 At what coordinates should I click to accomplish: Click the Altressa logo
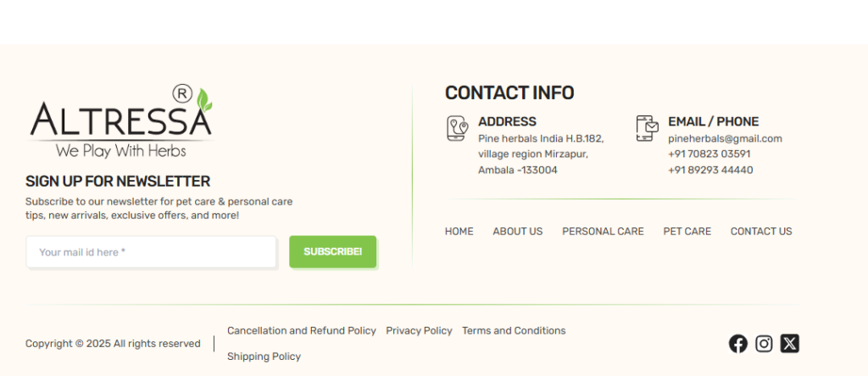pyautogui.click(x=120, y=121)
